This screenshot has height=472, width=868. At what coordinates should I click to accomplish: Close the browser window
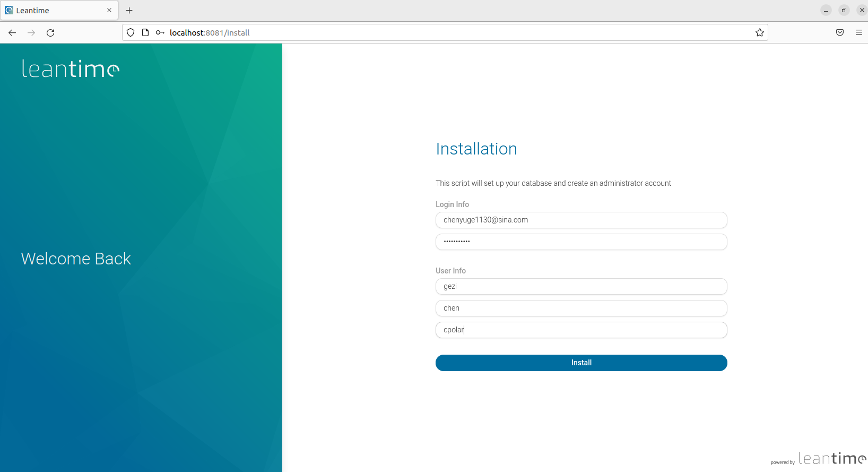(x=862, y=10)
